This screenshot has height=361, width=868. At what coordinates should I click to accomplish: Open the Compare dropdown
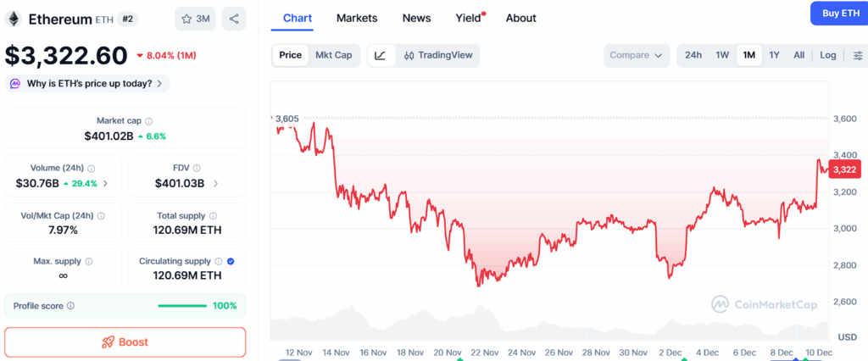pos(636,56)
